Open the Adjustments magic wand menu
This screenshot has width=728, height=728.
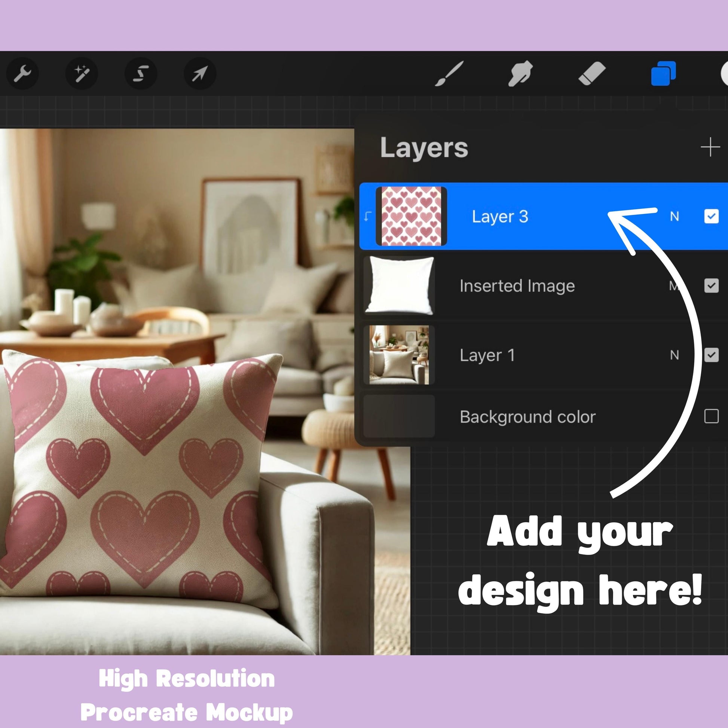tap(82, 73)
